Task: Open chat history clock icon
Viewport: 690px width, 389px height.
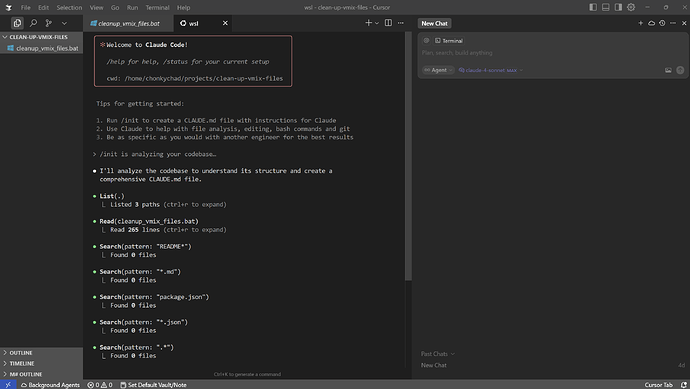Action: pos(662,23)
